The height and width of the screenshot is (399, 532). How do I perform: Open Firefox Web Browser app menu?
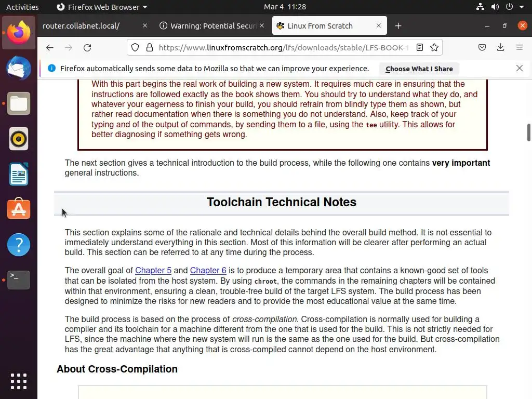(x=102, y=7)
